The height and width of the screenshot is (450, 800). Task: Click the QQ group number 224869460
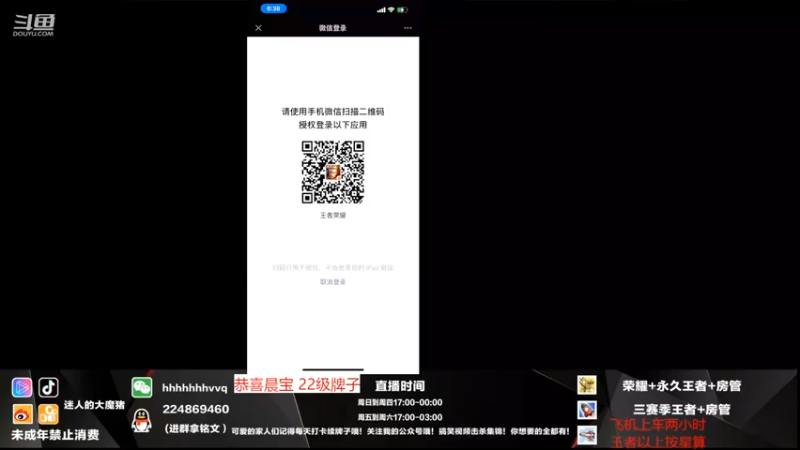tap(195, 409)
